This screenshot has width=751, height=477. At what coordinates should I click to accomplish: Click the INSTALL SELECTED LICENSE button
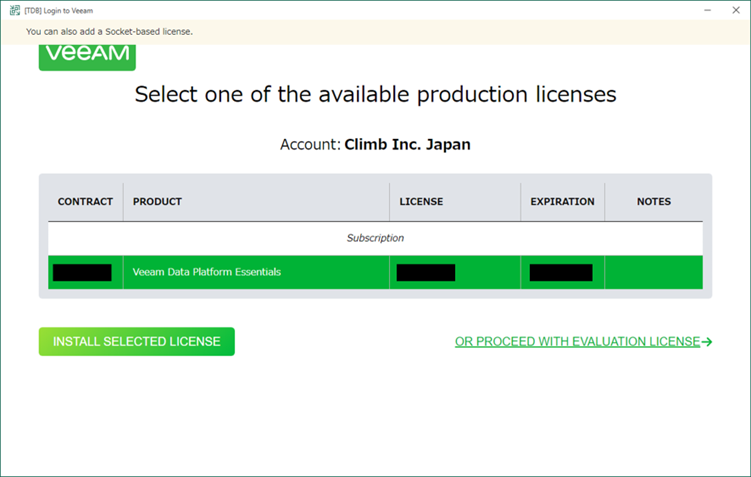pos(136,342)
